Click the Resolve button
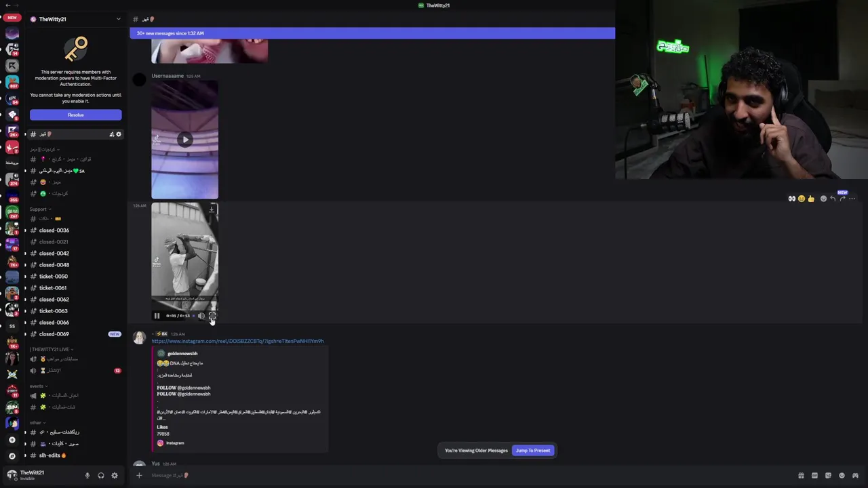868x488 pixels. [75, 115]
